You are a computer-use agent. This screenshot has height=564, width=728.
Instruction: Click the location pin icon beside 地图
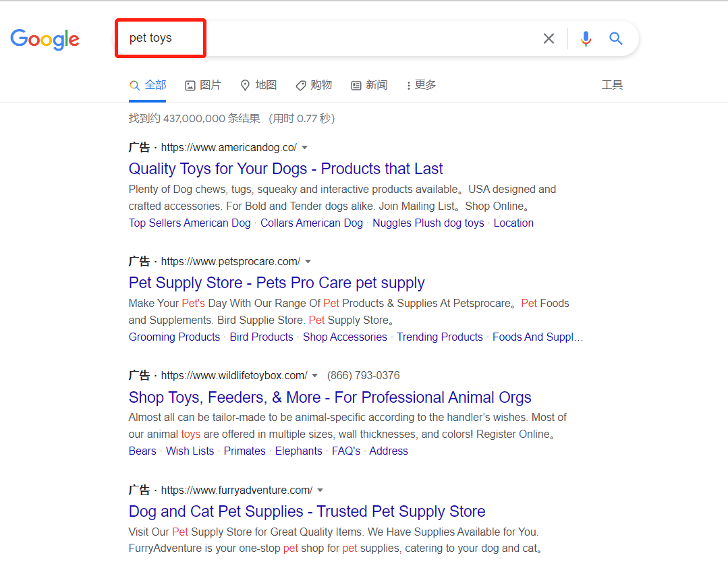tap(245, 85)
